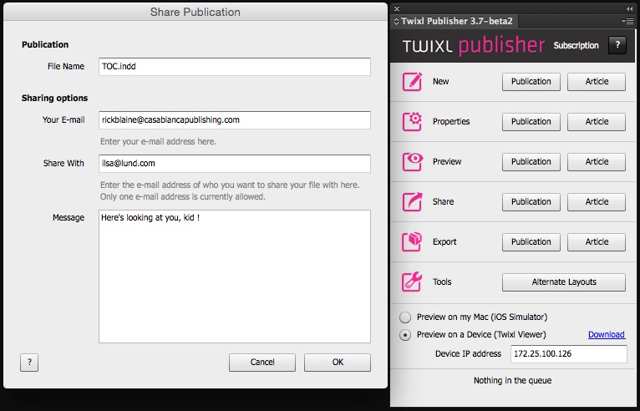Click the Preview eye icon

412,161
